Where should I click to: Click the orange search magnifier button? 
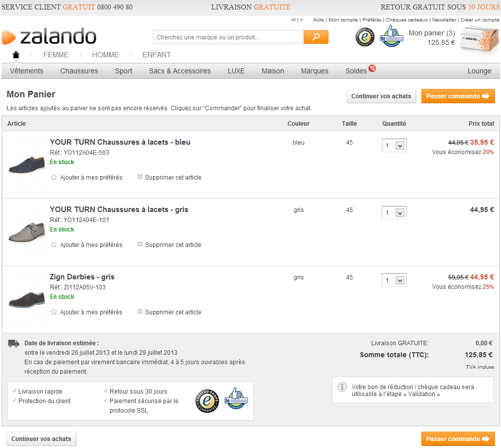pyautogui.click(x=316, y=37)
